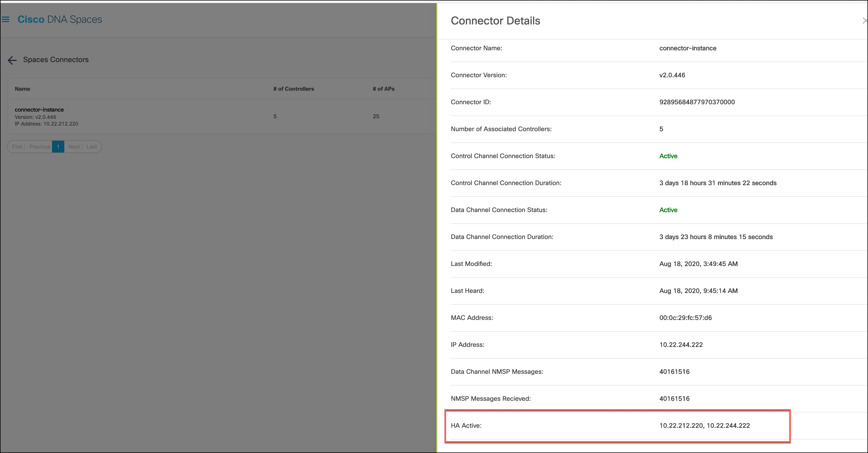Viewport: 868px width, 453px height.
Task: Click the IP Address: label in details panel
Action: [x=467, y=345]
